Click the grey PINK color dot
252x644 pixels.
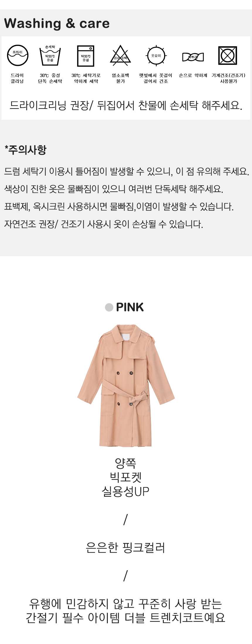(109, 307)
